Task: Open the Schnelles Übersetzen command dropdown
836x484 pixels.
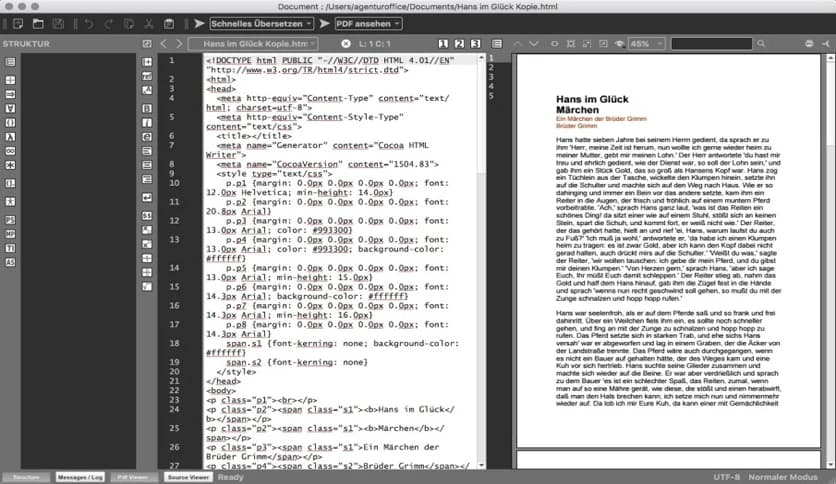Action: pos(261,23)
